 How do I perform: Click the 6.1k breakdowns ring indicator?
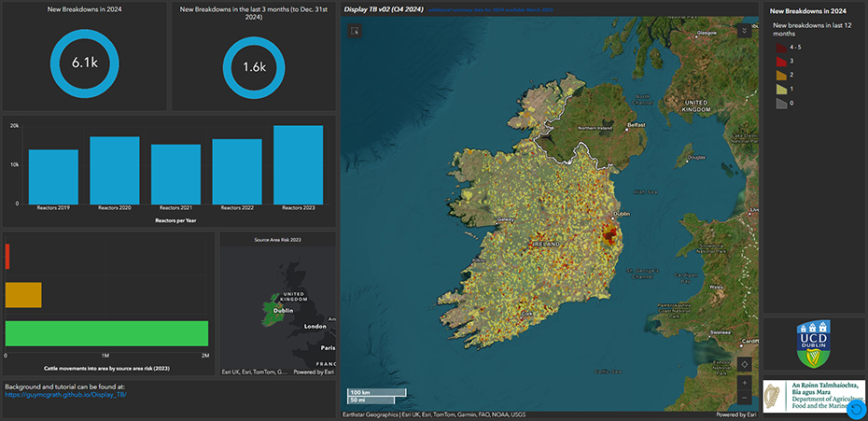pyautogui.click(x=83, y=63)
